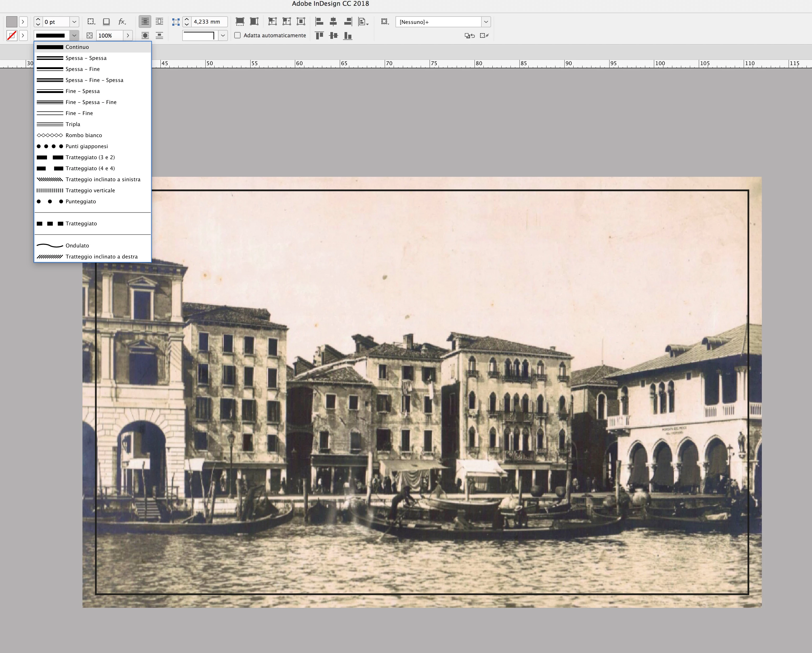Viewport: 812px width, 653px height.
Task: Toggle the no text wrap button
Action: pyautogui.click(x=145, y=22)
